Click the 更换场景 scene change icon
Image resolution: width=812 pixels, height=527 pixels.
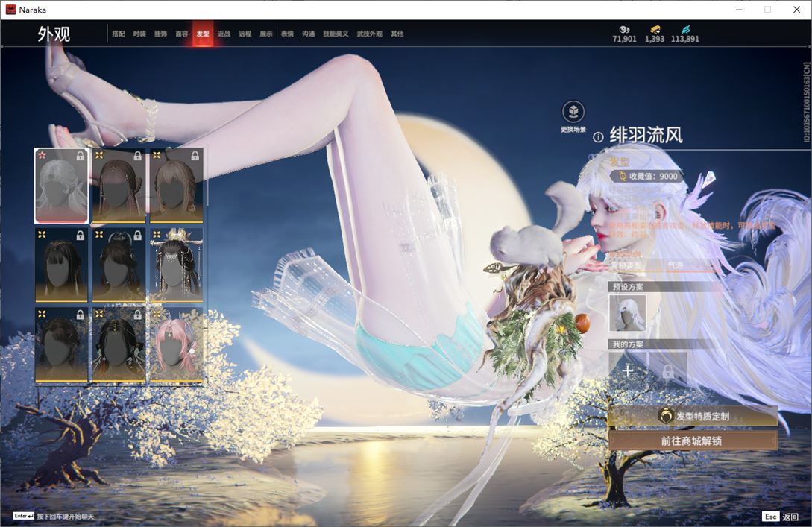pos(573,112)
